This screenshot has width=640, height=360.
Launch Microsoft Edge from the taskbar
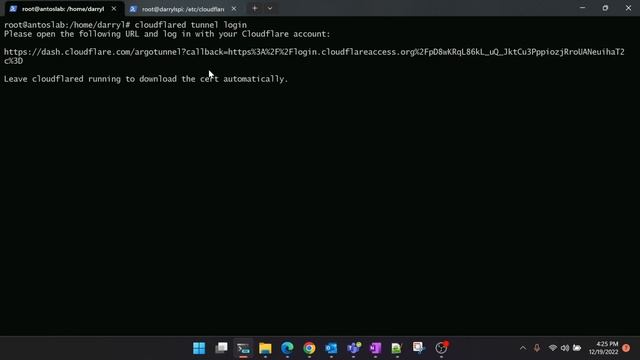[x=287, y=348]
